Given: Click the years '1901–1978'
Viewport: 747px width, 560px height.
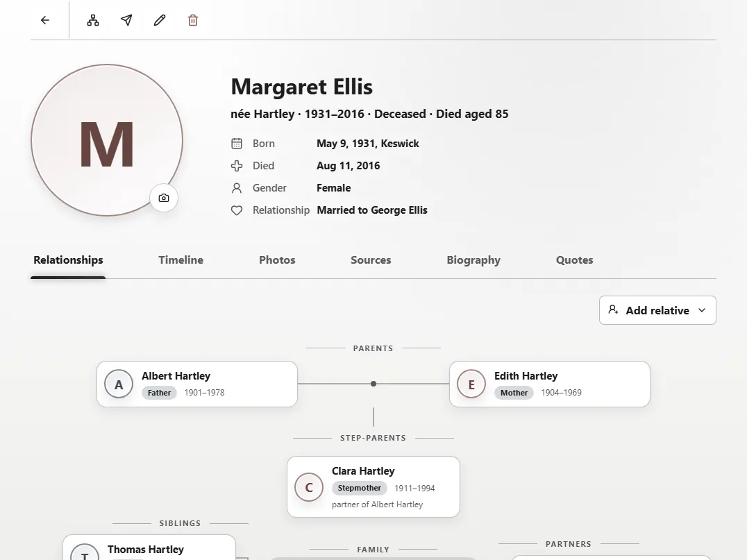Looking at the screenshot, I should pos(204,393).
